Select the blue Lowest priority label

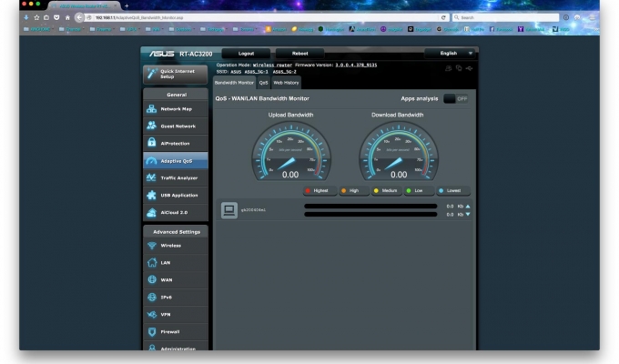(x=453, y=191)
